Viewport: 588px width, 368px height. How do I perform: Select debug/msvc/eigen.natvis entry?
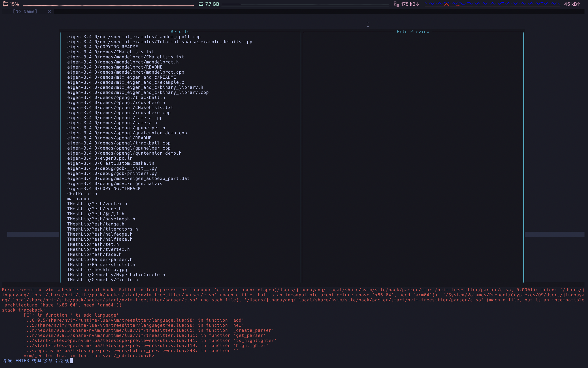pyautogui.click(x=115, y=183)
